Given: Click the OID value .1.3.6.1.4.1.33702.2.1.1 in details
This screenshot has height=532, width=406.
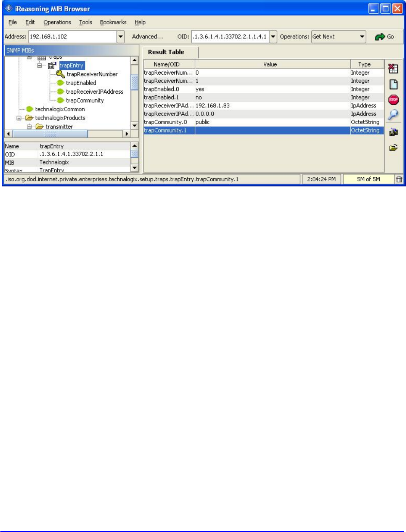Looking at the screenshot, I should pos(67,154).
